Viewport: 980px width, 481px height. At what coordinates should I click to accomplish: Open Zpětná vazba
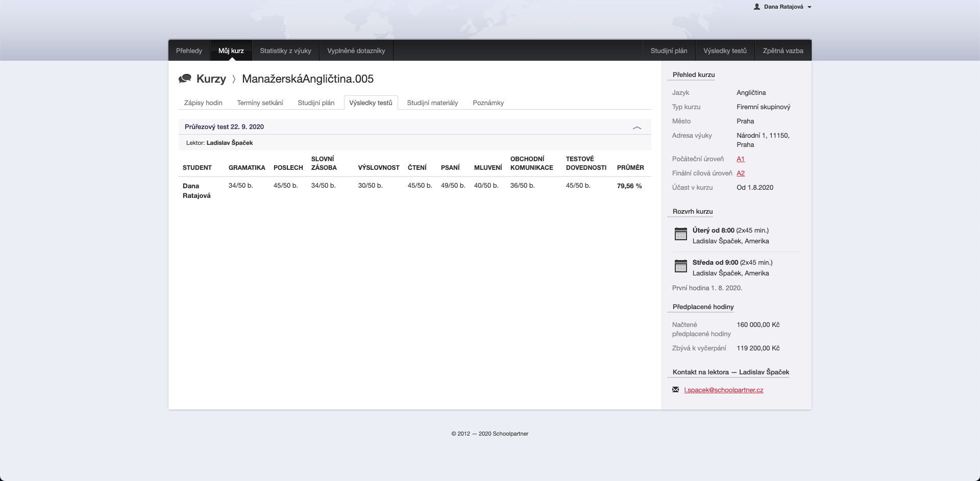(x=783, y=50)
